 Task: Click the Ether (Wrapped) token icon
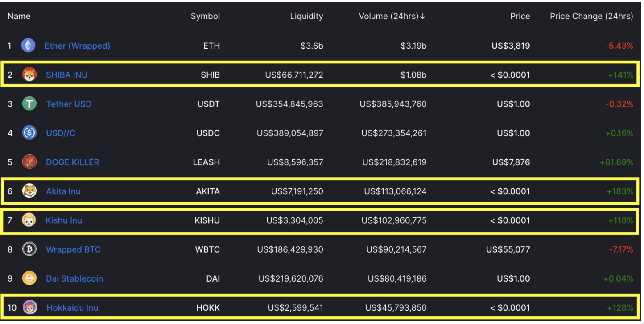(28, 46)
